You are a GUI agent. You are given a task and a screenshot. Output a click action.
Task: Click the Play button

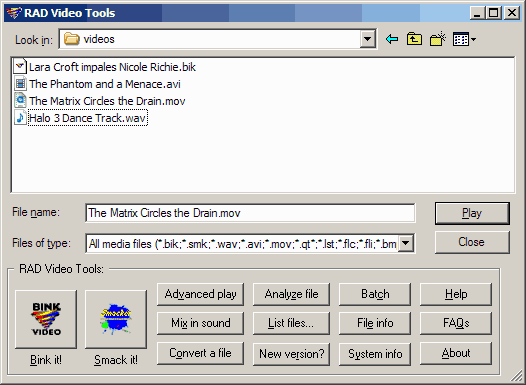472,213
